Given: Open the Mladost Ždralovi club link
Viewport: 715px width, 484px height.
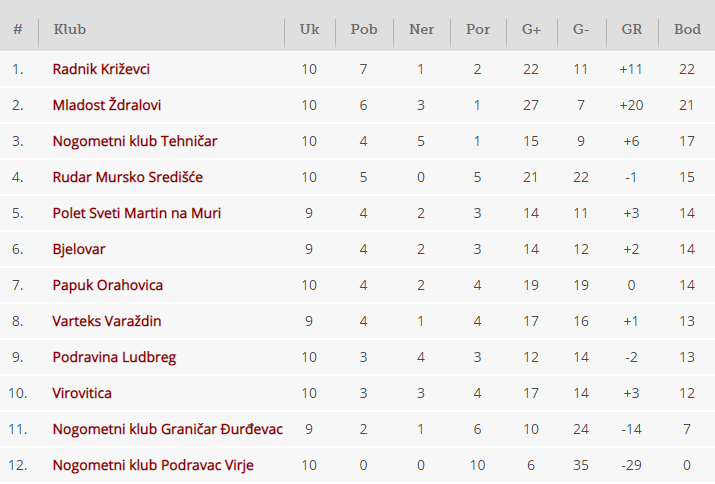Looking at the screenshot, I should click(x=107, y=105).
